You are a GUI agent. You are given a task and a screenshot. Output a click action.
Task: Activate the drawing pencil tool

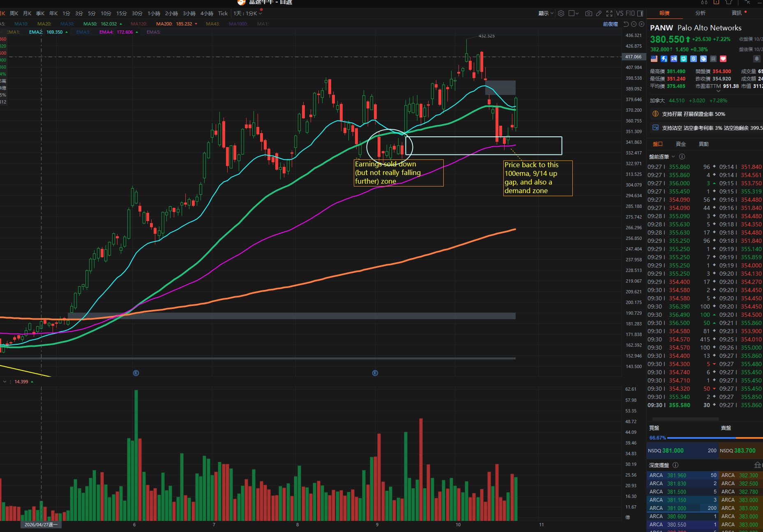click(x=599, y=13)
